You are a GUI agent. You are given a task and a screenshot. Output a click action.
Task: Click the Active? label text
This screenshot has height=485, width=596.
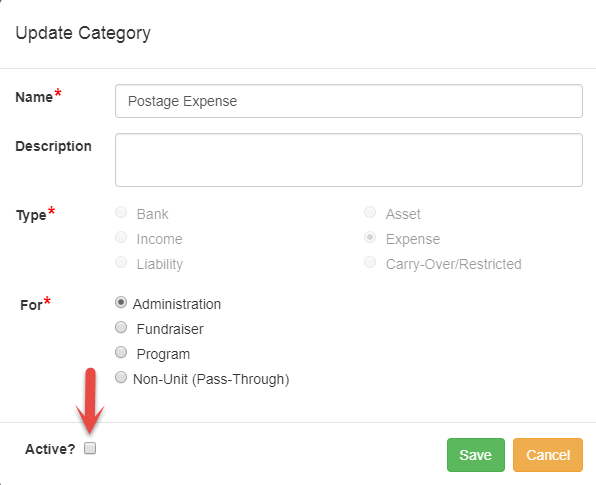[x=50, y=449]
